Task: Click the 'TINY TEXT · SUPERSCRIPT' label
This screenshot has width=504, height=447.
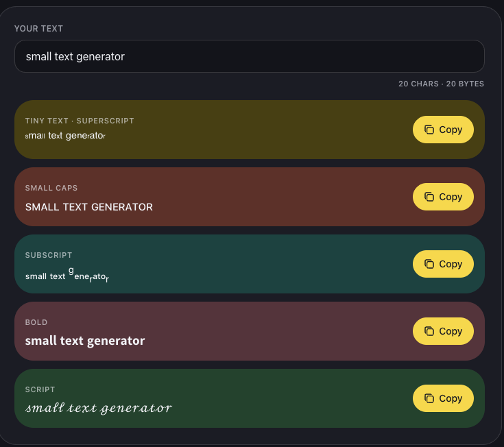Action: pos(80,121)
